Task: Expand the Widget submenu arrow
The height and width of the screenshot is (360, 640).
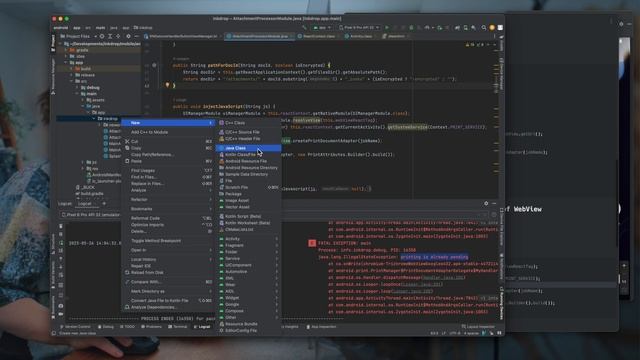Action: coord(277,298)
